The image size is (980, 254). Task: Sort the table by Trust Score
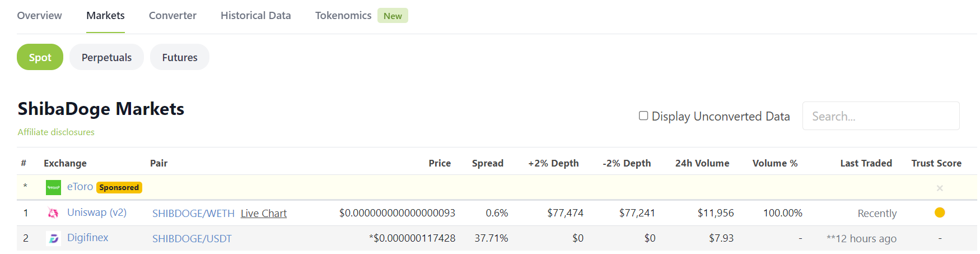click(936, 163)
